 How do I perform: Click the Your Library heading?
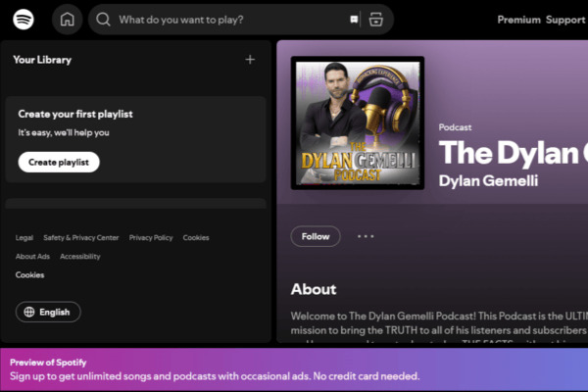42,60
